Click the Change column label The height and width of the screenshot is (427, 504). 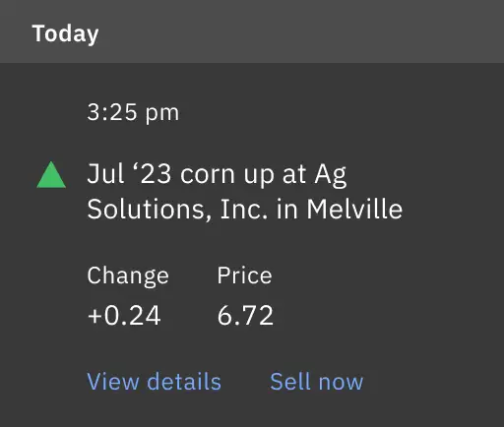pos(128,275)
